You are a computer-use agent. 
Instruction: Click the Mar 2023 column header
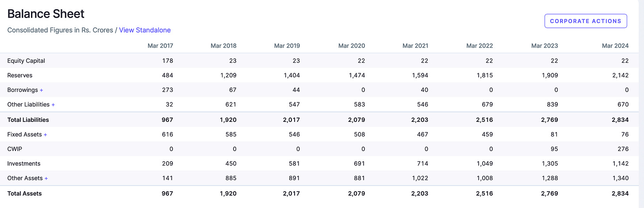tap(544, 45)
